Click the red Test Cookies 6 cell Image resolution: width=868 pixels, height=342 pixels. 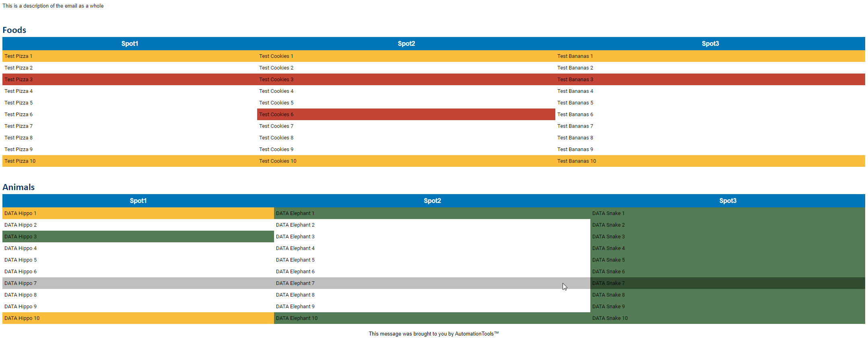(406, 115)
